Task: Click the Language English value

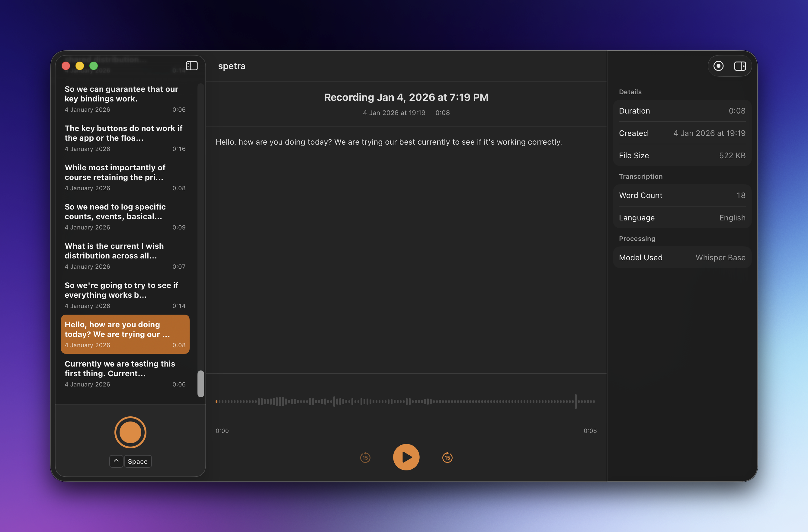Action: point(732,218)
